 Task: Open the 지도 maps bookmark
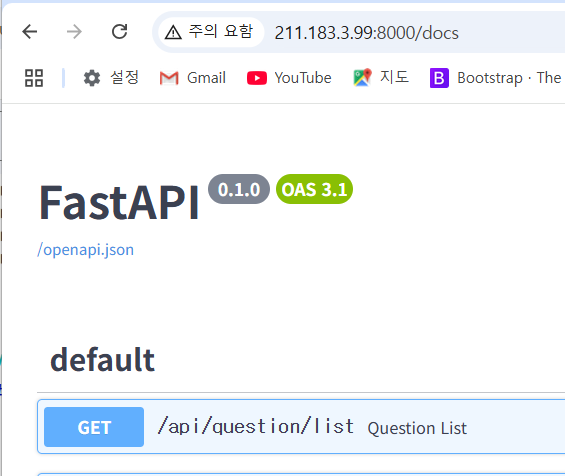pyautogui.click(x=381, y=77)
